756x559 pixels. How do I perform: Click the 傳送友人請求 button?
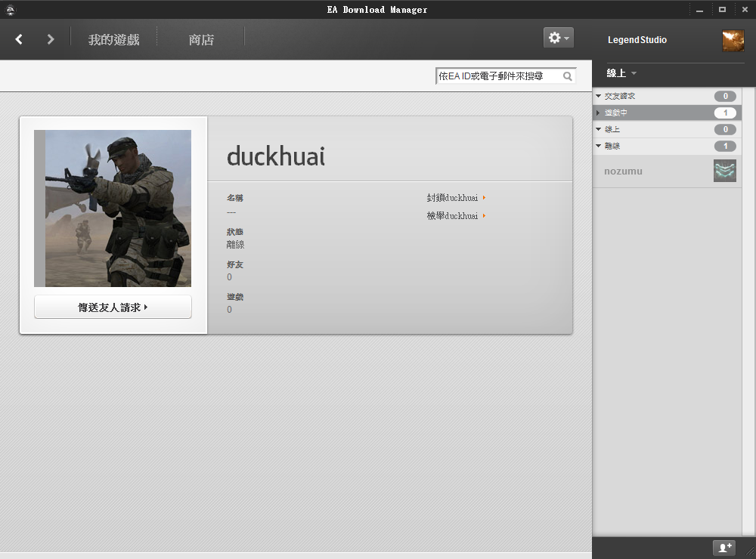coord(113,307)
